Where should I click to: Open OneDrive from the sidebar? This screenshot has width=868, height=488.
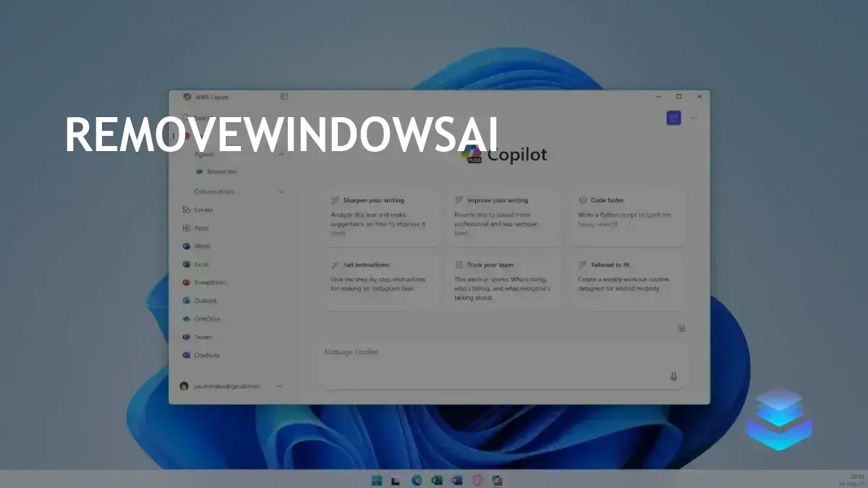pyautogui.click(x=201, y=318)
